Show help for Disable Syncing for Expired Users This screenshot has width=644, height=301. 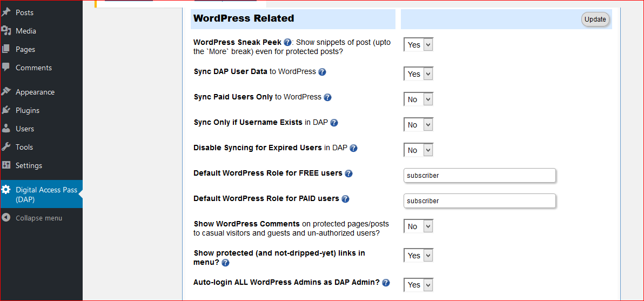pos(353,148)
